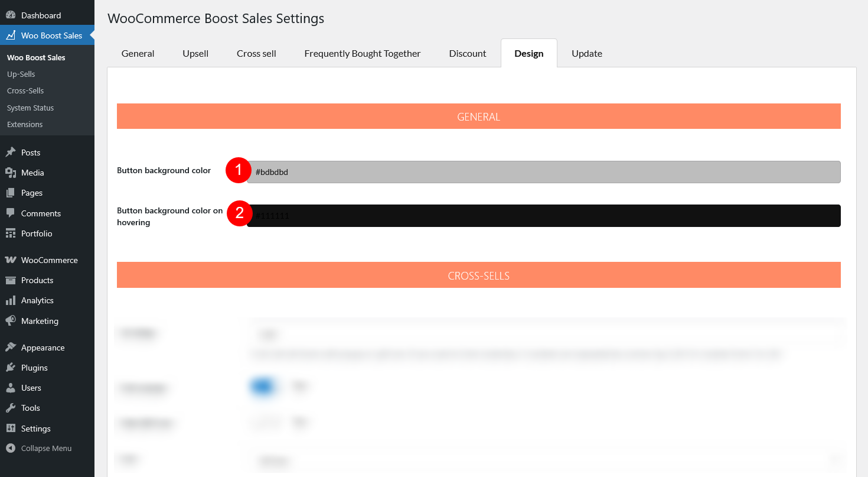The height and width of the screenshot is (477, 868).
Task: Click the Comments bubble icon
Action: [11, 213]
